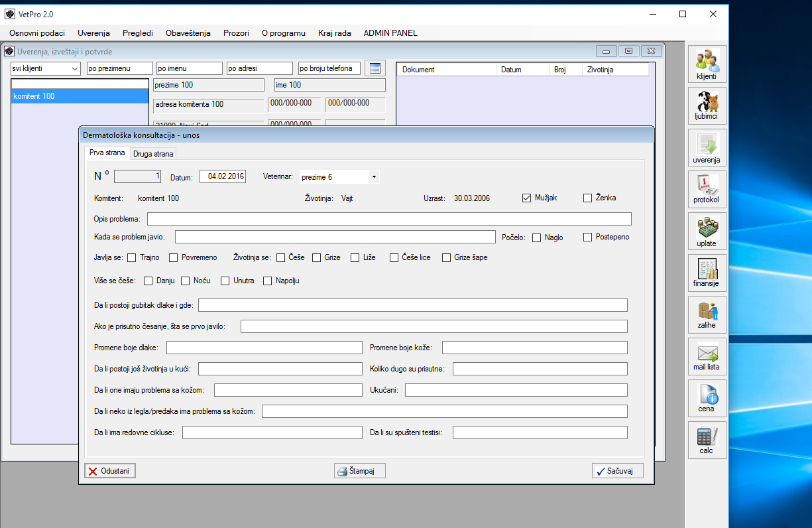Viewport: 812px width, 528px height.
Task: Click the zalihe stock icon
Action: (707, 314)
